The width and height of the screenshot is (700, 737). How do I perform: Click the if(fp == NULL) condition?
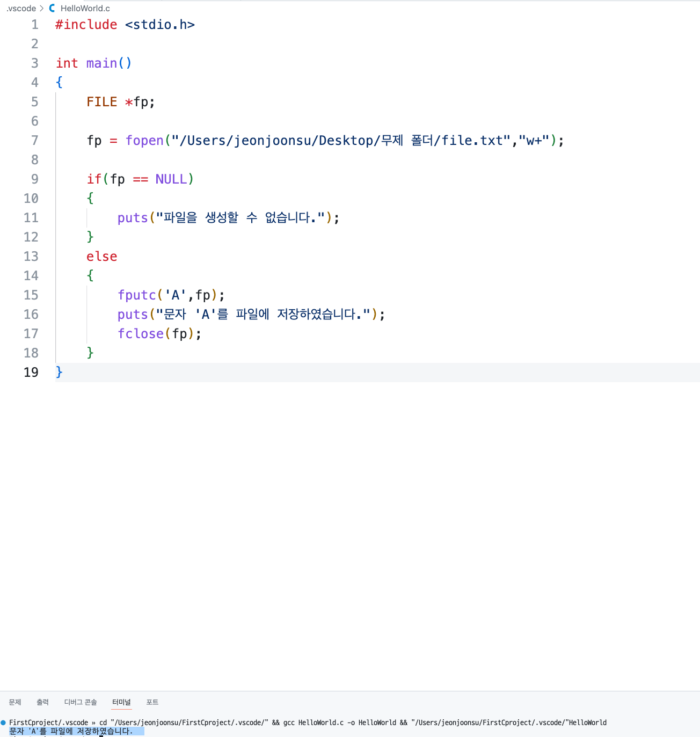pyautogui.click(x=140, y=179)
